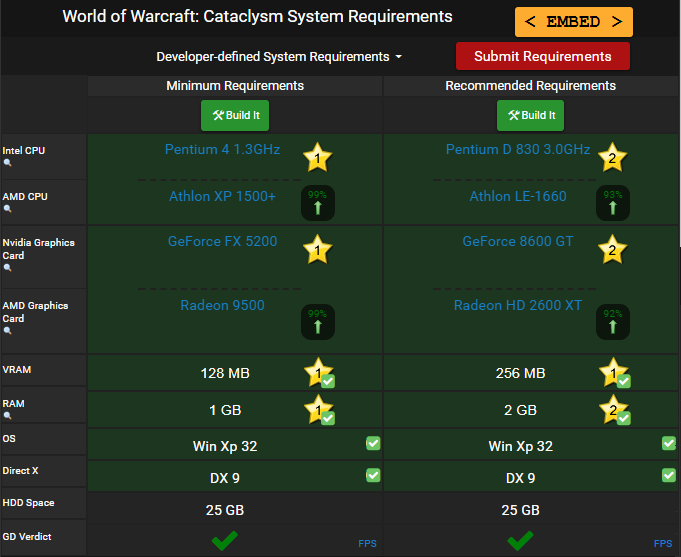The image size is (681, 557).
Task: Click star rating beside GeForce FX 5200
Action: 317,249
